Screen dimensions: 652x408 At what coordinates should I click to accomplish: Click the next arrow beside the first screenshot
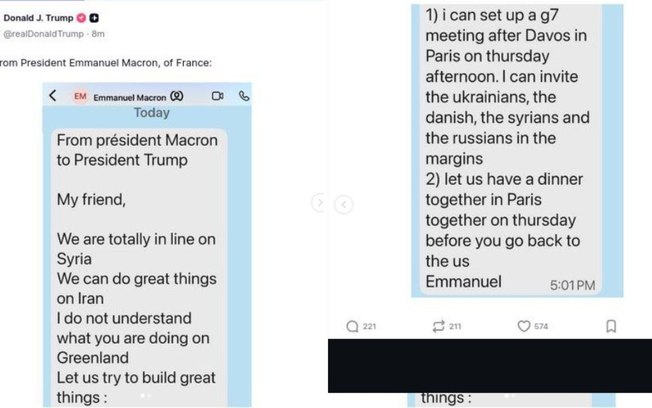[320, 203]
